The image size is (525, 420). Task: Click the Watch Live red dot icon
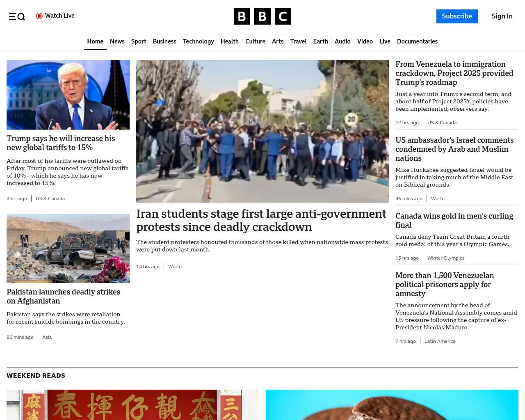pos(39,16)
